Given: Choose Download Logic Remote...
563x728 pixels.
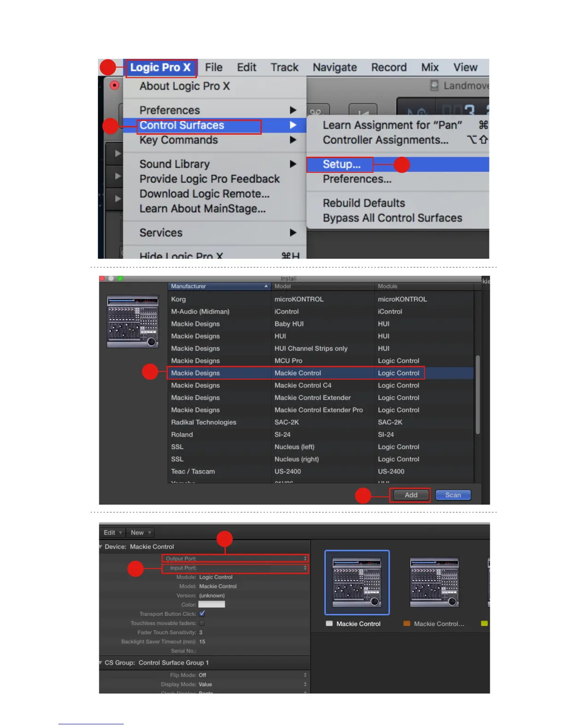Looking at the screenshot, I should point(204,193).
